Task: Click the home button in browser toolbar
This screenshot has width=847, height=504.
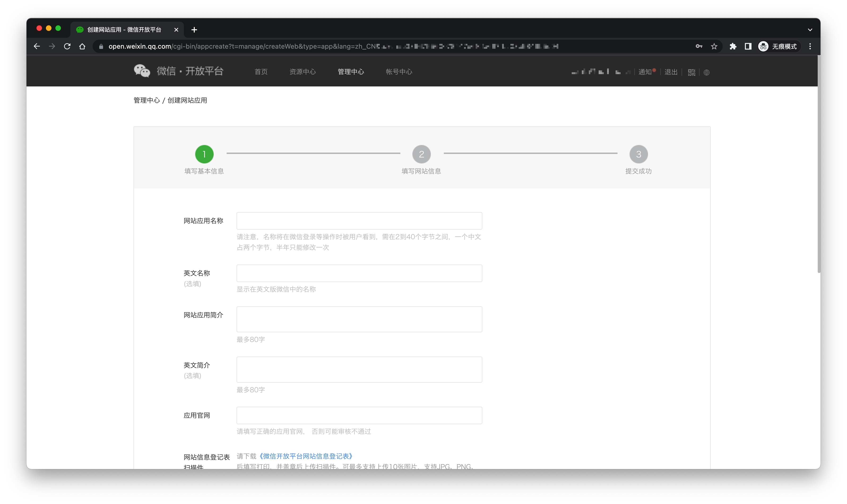Action: coord(82,47)
